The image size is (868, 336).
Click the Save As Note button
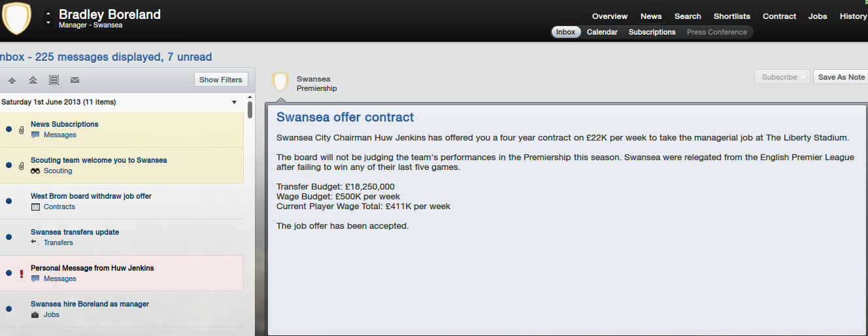[x=841, y=77]
